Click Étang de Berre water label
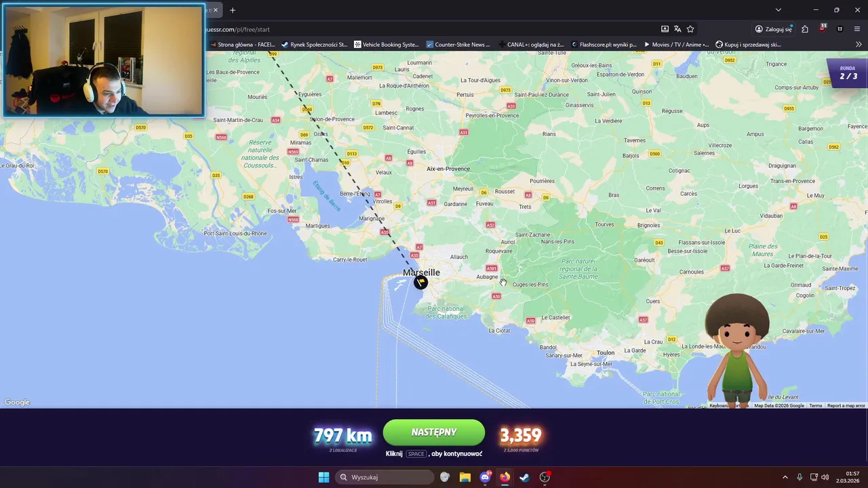Viewport: 868px width, 488px height. point(327,195)
